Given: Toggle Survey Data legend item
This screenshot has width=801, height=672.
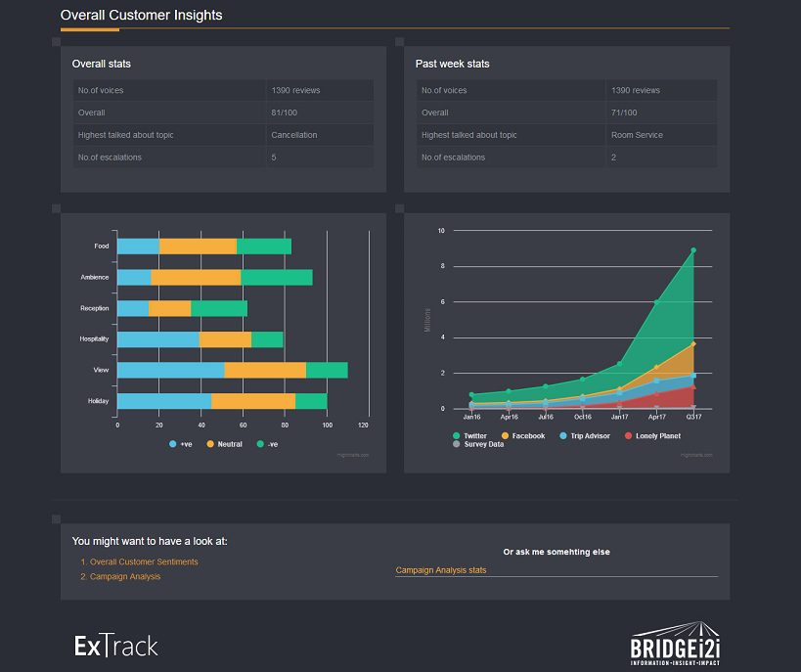Looking at the screenshot, I should point(476,445).
